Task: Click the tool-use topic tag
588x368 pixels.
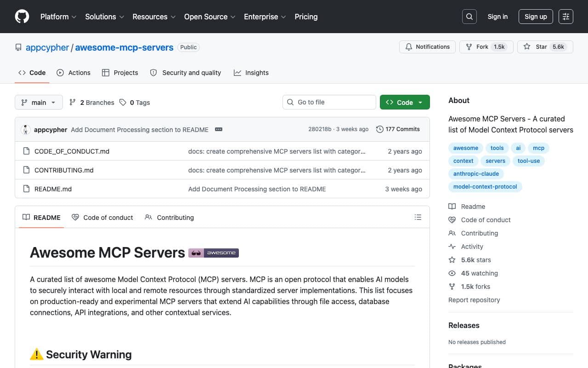Action: point(529,161)
